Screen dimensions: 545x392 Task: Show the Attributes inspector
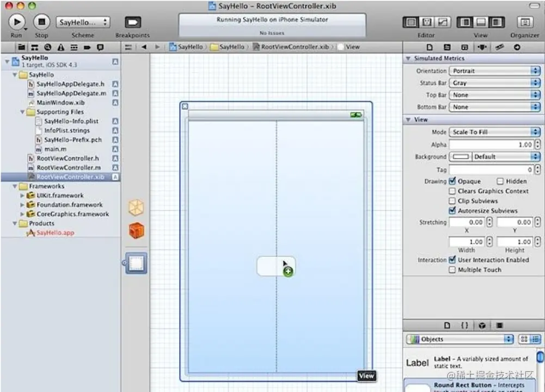tap(482, 47)
